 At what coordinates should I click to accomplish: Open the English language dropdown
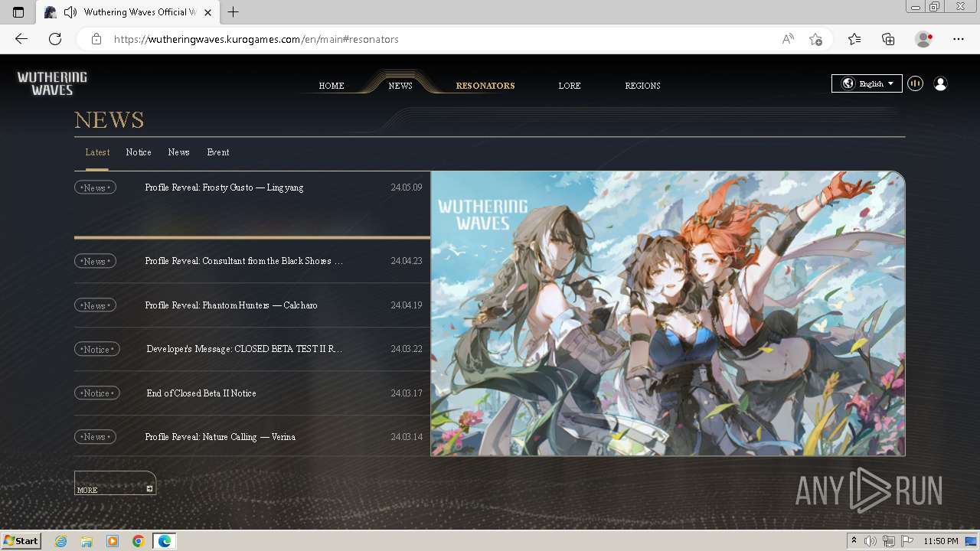coord(867,83)
